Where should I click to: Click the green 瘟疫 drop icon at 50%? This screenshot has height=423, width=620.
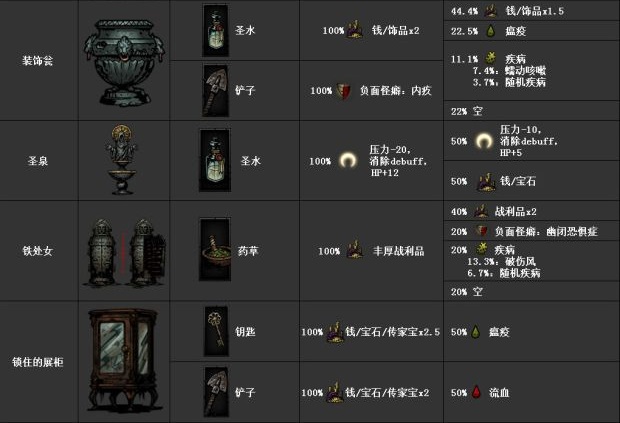pos(490,331)
